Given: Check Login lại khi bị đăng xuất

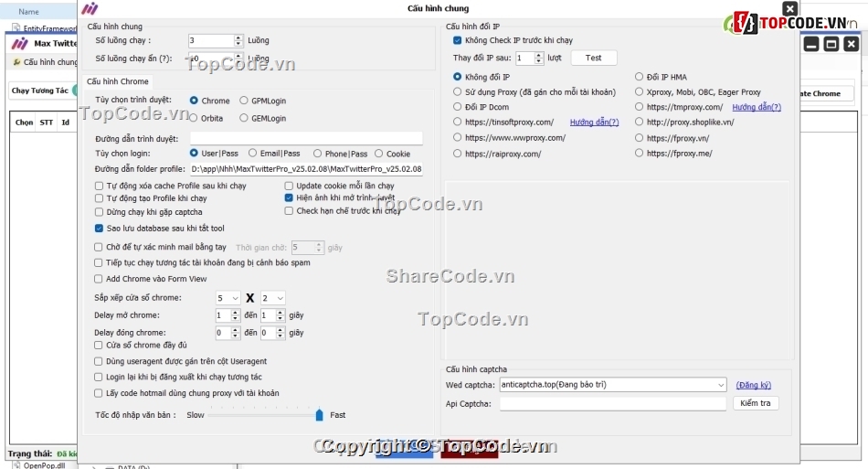Looking at the screenshot, I should [99, 377].
